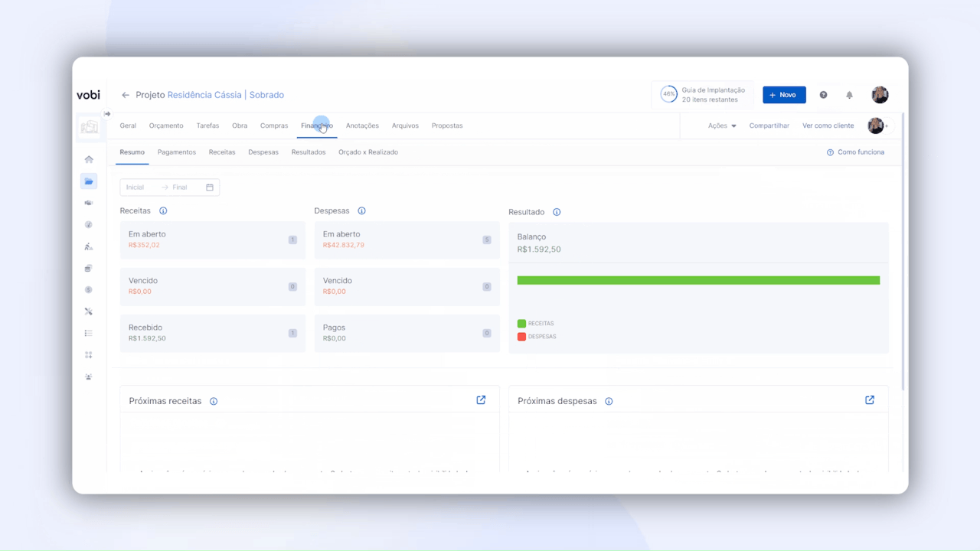Open Próximas receitas in external view
Screen dimensions: 980x551
481,400
